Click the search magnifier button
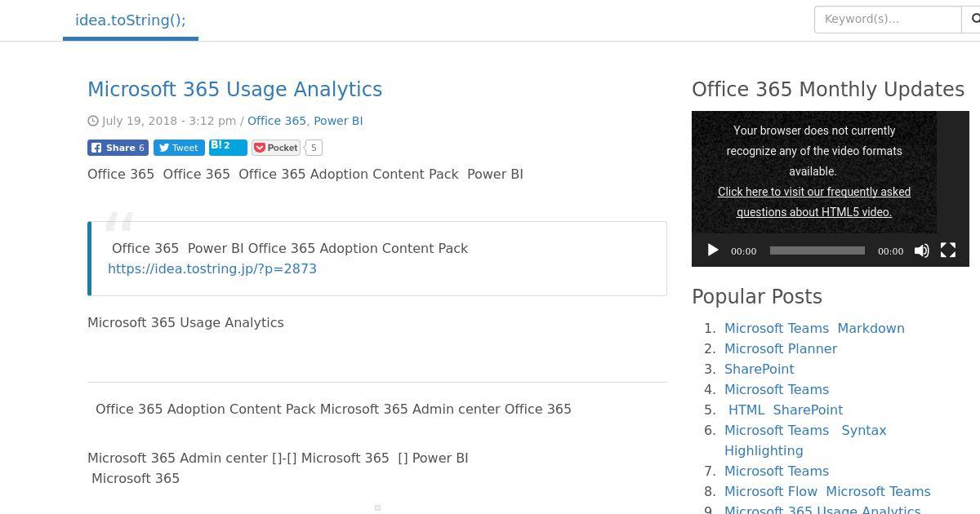Viewport: 980px width, 514px height. (x=972, y=19)
